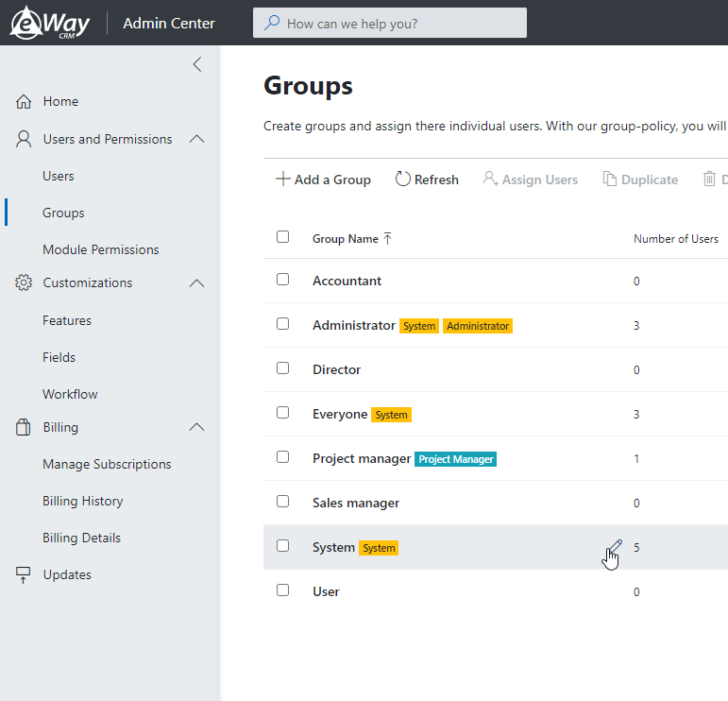Check the User group checkbox
The image size is (728, 701).
(x=282, y=590)
